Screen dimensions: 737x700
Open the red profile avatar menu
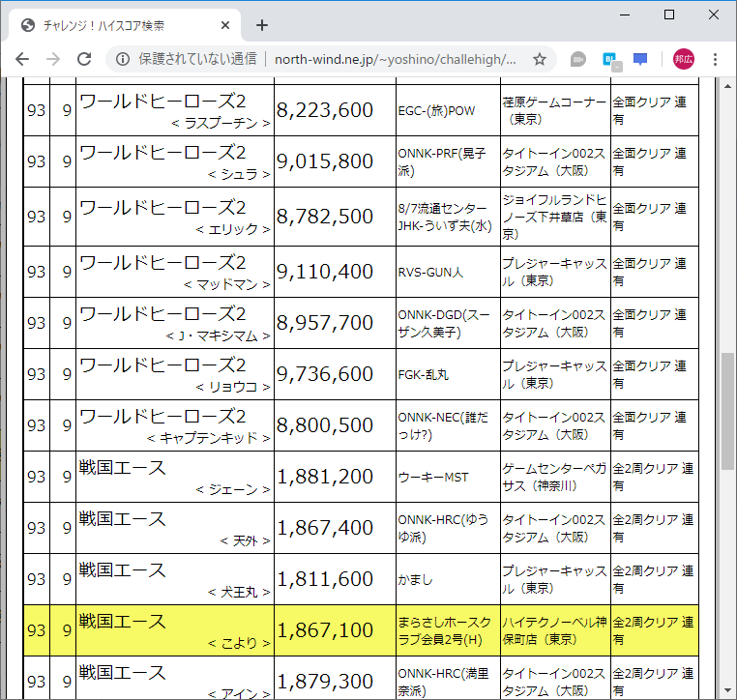click(684, 59)
